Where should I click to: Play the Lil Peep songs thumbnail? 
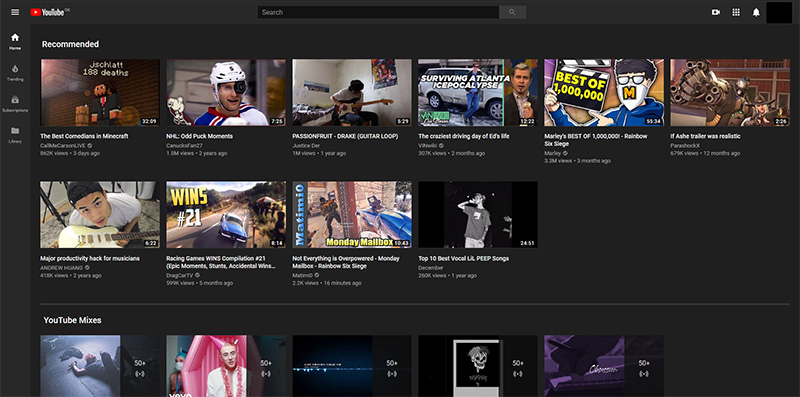pyautogui.click(x=478, y=215)
